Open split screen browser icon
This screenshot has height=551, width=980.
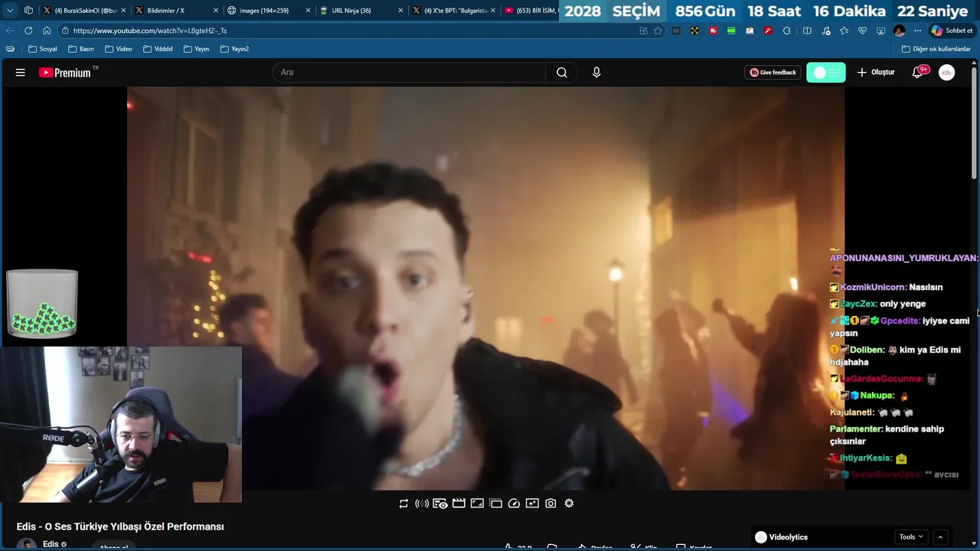click(807, 31)
